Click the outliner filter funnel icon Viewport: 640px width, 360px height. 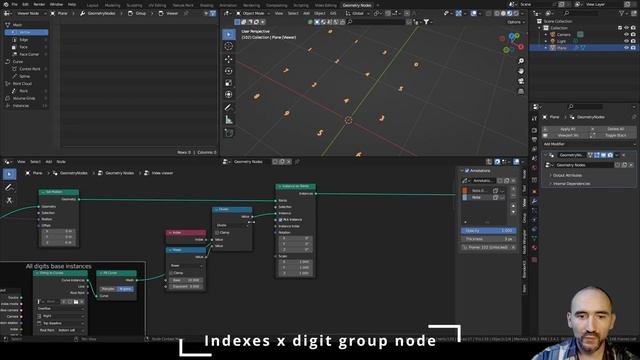click(622, 13)
